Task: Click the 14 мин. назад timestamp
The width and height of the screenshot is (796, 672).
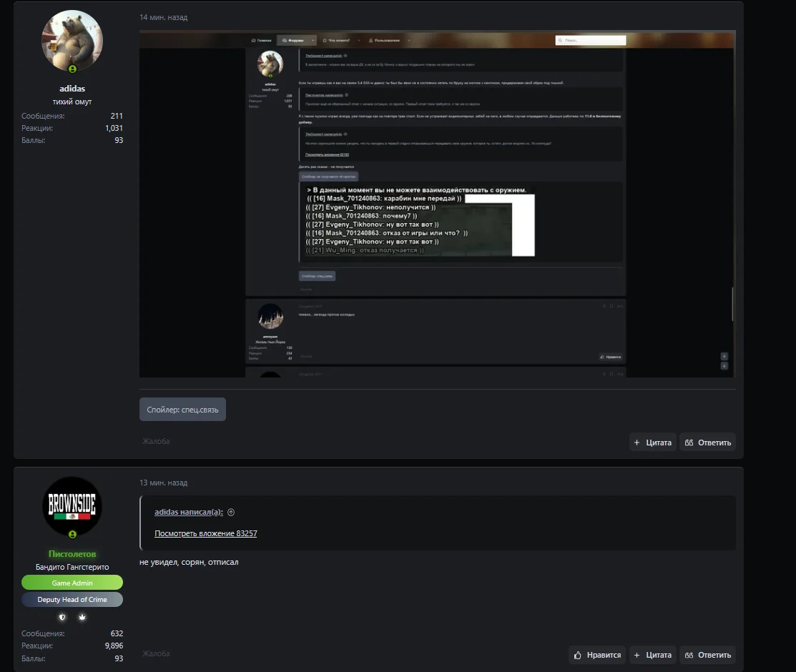Action: pyautogui.click(x=164, y=17)
